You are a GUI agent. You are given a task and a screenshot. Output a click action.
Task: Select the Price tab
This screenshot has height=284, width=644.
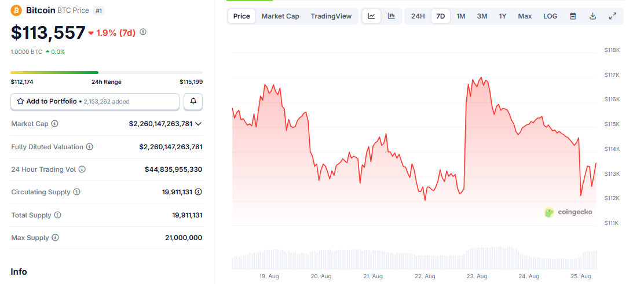tap(241, 16)
